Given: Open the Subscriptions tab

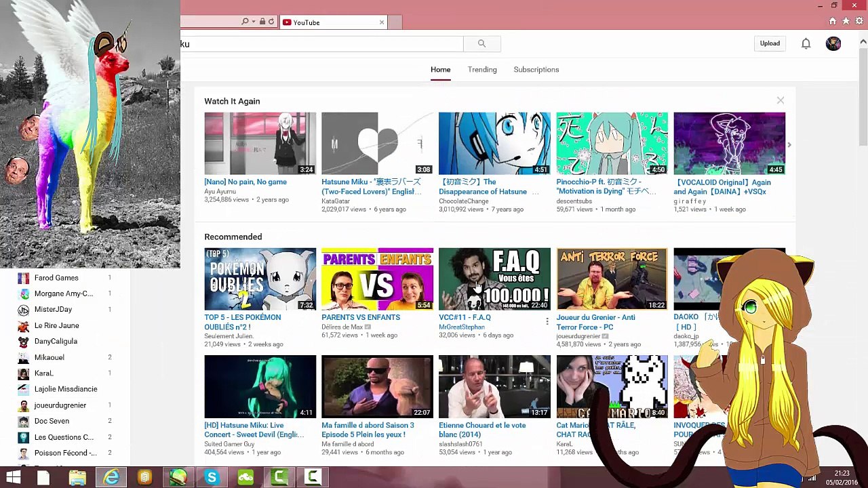Looking at the screenshot, I should pos(536,69).
